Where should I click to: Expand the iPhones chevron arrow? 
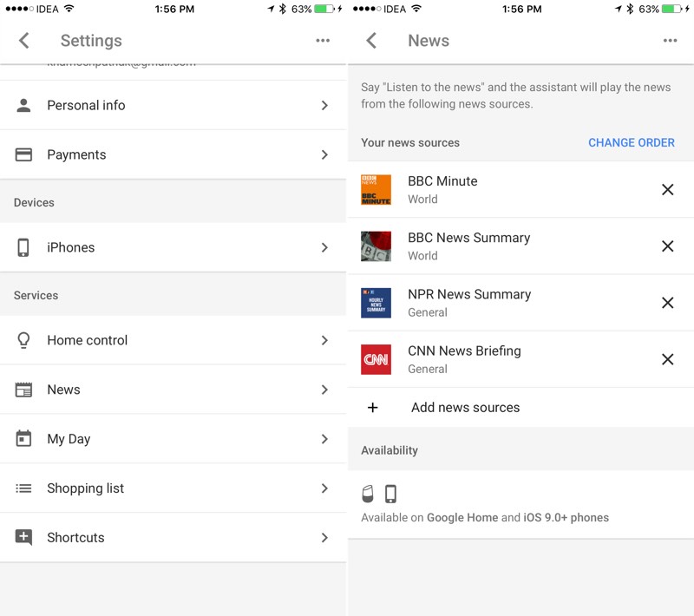pos(324,247)
